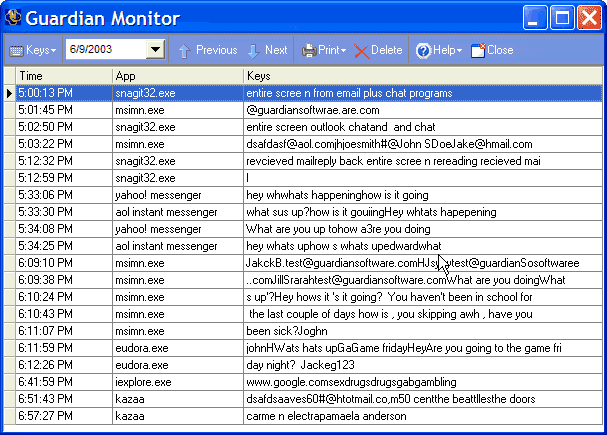
Task: Click 'carme n electrapamaela anderson' keys cell
Action: coord(423,416)
